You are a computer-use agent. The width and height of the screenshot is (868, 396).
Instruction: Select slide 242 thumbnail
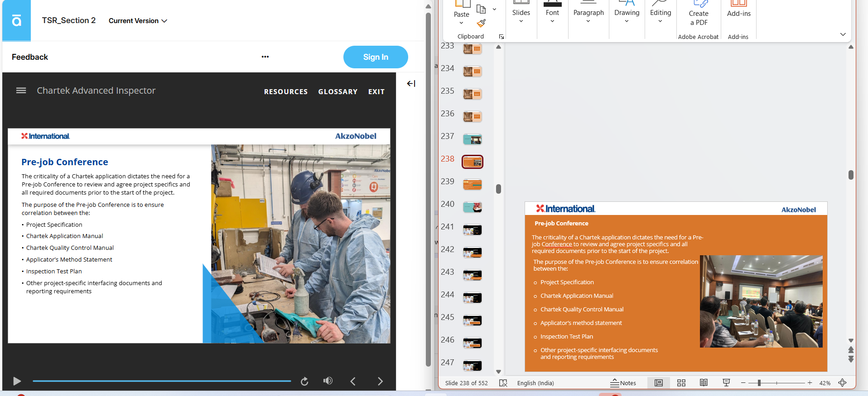[x=472, y=252]
